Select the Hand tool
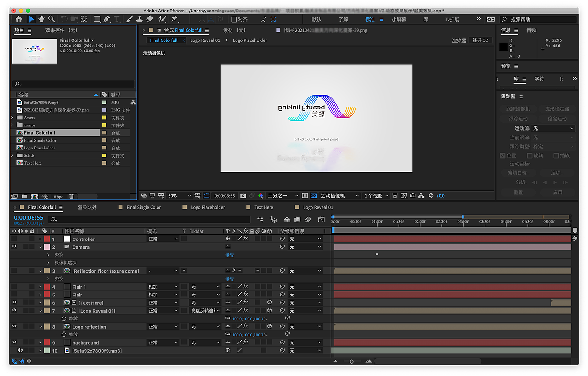The width and height of the screenshot is (588, 376). [41, 19]
